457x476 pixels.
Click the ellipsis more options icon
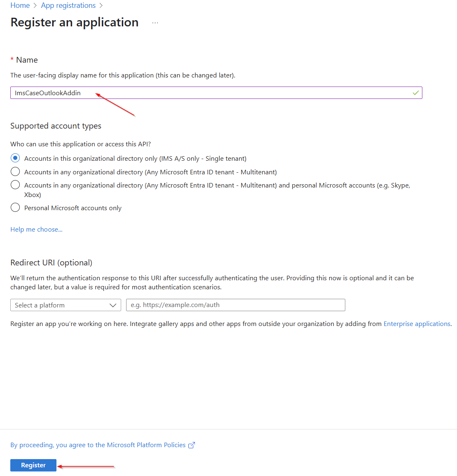[155, 23]
